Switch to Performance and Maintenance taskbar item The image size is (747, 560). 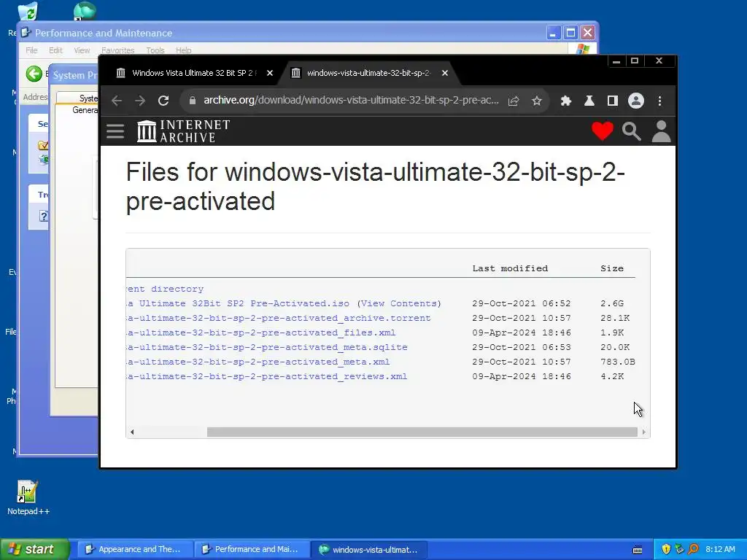251,549
